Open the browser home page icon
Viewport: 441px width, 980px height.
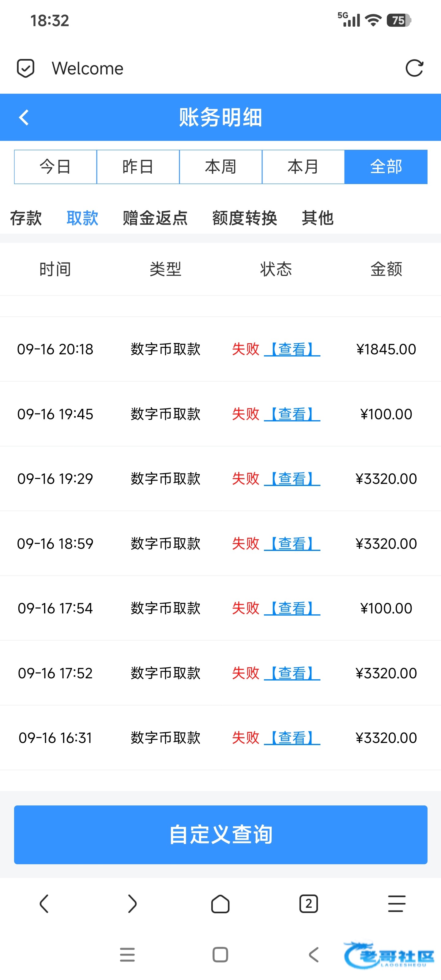pyautogui.click(x=220, y=903)
